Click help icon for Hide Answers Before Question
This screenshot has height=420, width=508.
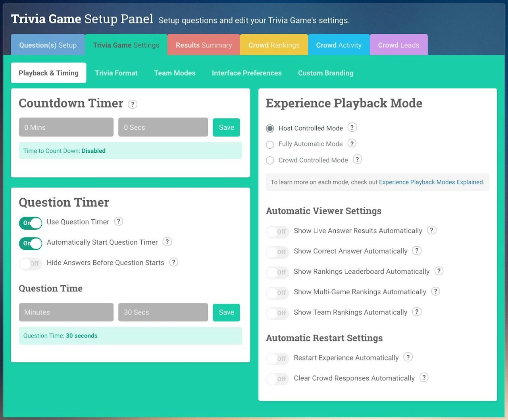click(x=173, y=262)
